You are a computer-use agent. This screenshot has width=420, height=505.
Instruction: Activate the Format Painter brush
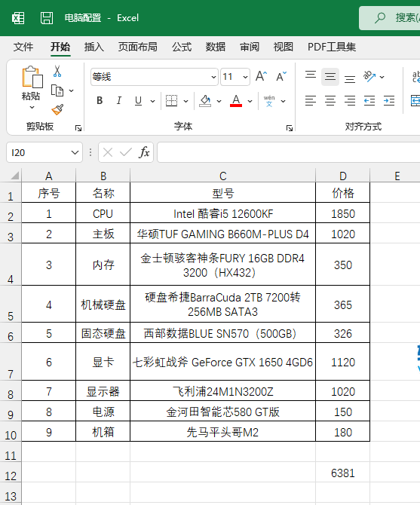click(57, 110)
